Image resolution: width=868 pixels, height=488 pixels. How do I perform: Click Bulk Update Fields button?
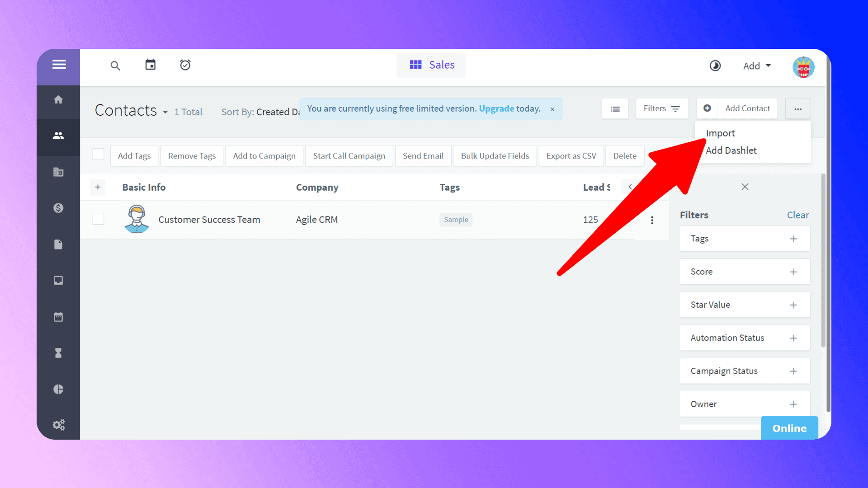point(495,156)
